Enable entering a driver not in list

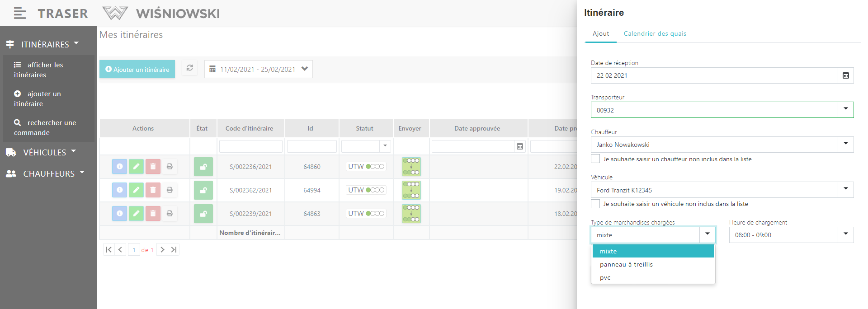595,159
